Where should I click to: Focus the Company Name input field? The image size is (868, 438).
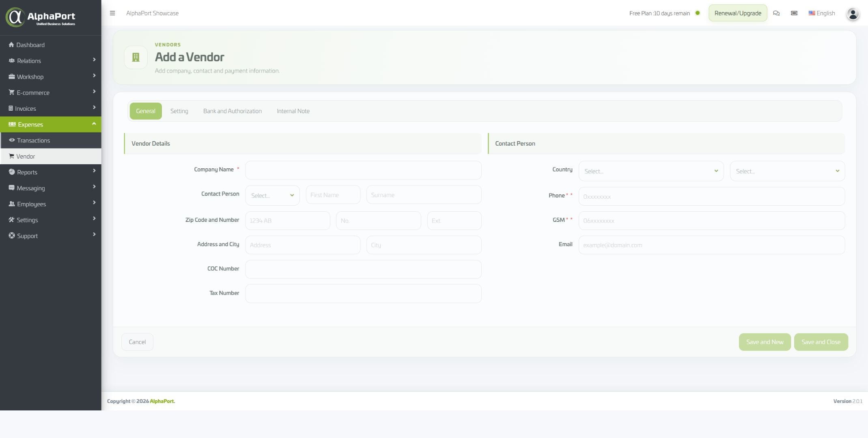pyautogui.click(x=363, y=170)
